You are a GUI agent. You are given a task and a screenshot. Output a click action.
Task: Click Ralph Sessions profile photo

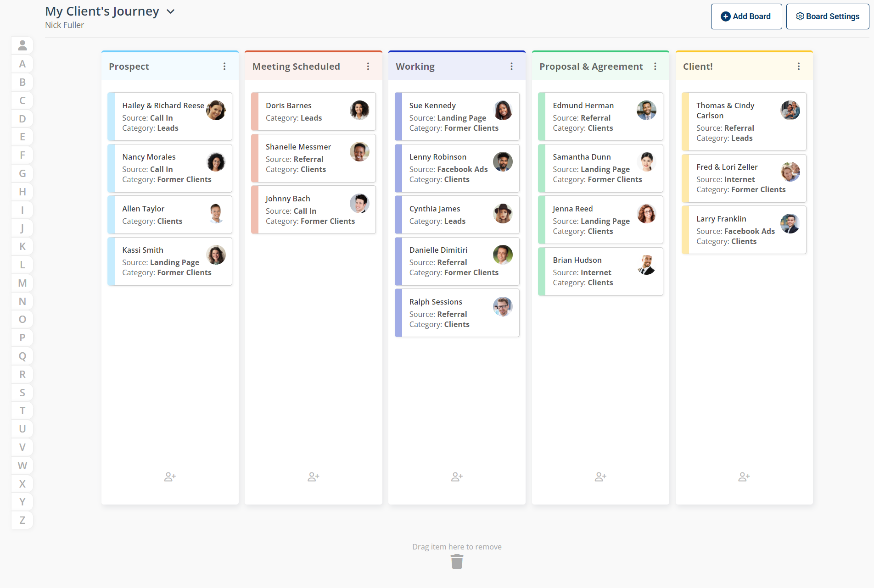click(503, 306)
